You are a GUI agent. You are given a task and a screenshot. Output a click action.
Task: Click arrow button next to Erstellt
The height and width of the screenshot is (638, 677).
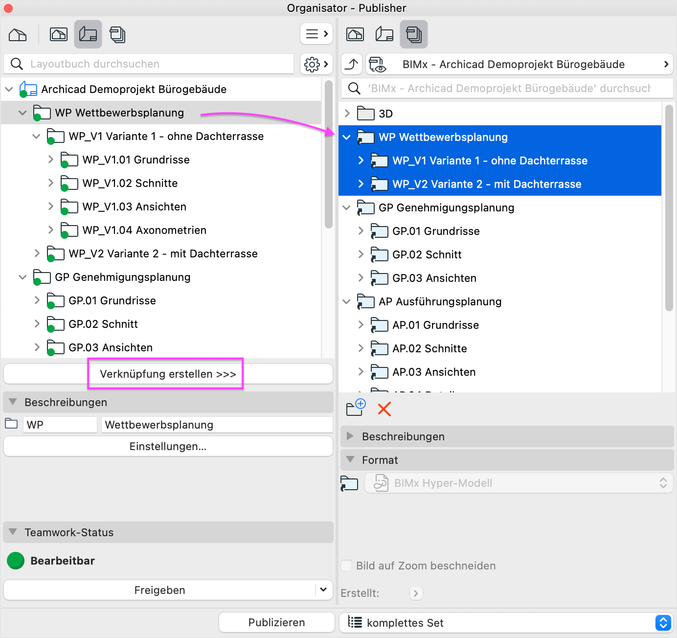(x=416, y=593)
